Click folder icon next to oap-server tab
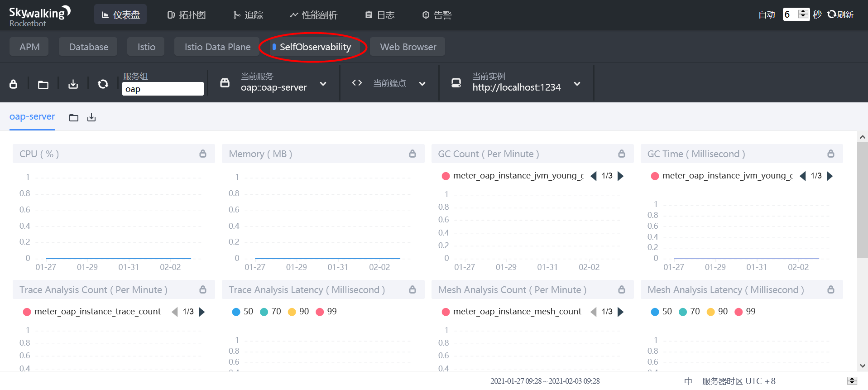 (74, 118)
